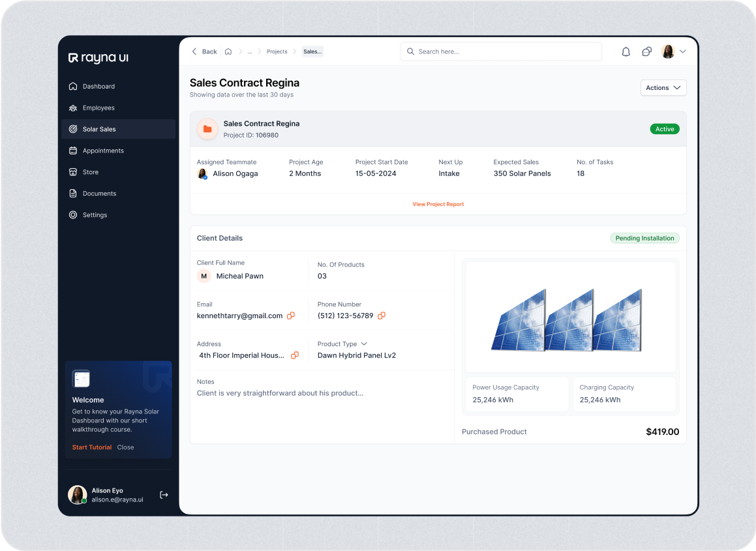The width and height of the screenshot is (756, 551).
Task: Open the chat messages icon
Action: click(x=647, y=52)
